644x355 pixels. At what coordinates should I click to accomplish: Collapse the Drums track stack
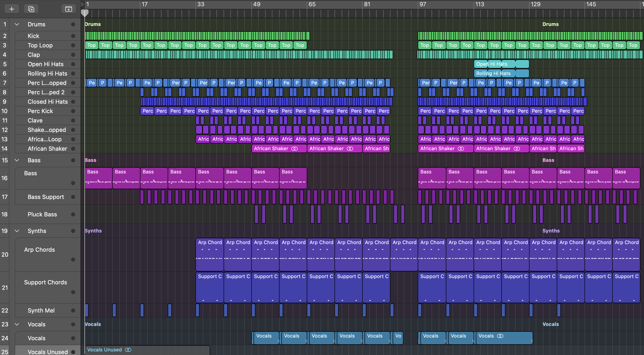[17, 25]
